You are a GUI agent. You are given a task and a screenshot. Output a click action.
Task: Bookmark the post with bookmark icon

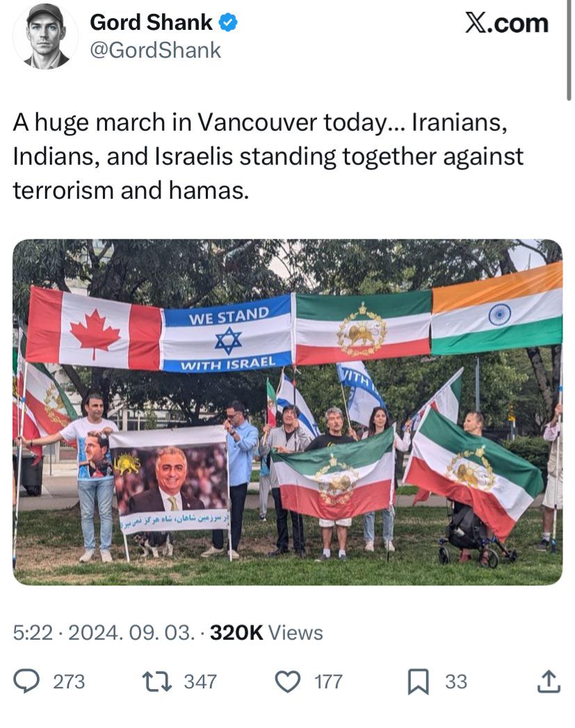(x=418, y=681)
